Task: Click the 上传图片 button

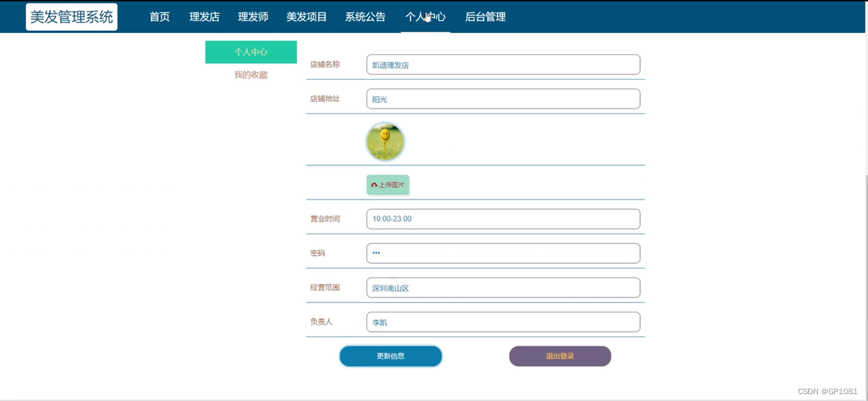Action: [387, 184]
